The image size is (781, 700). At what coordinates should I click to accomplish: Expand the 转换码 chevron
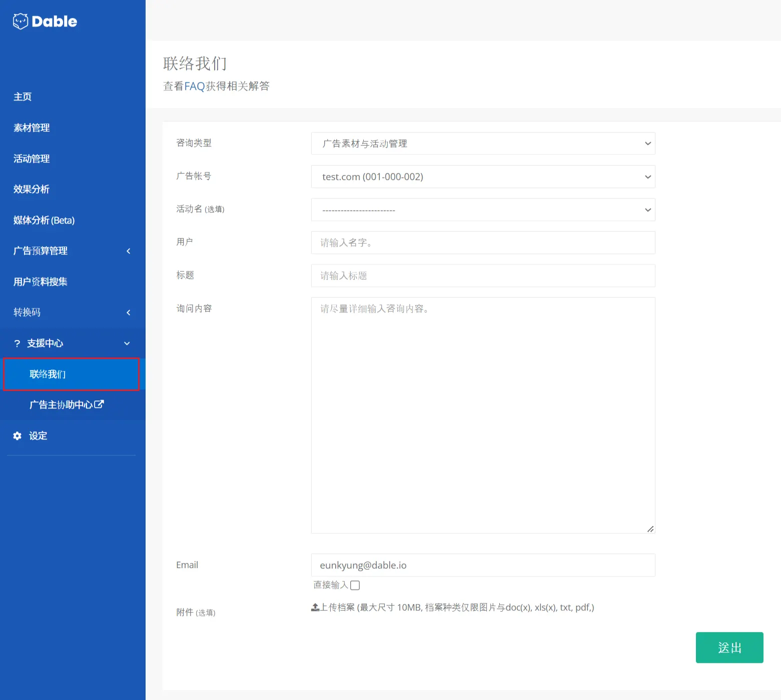(129, 312)
